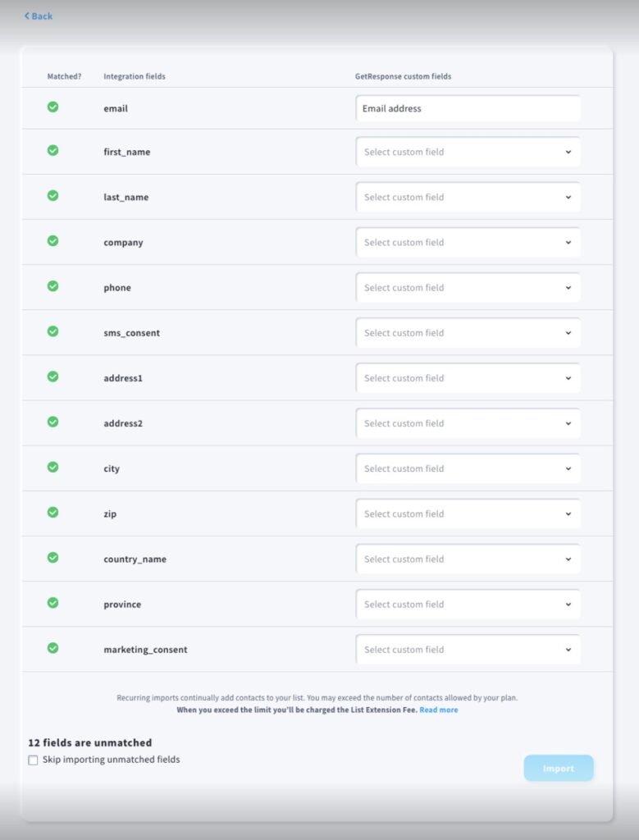
Task: Go Back to the previous page
Action: [38, 16]
